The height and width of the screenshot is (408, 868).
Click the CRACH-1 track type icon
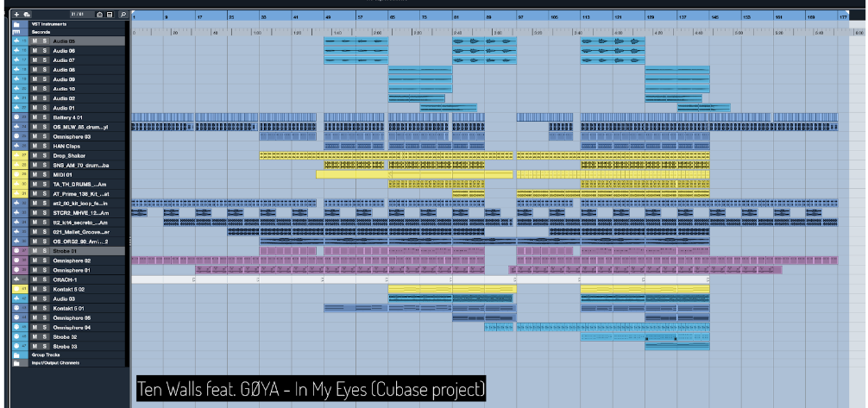[x=17, y=279]
